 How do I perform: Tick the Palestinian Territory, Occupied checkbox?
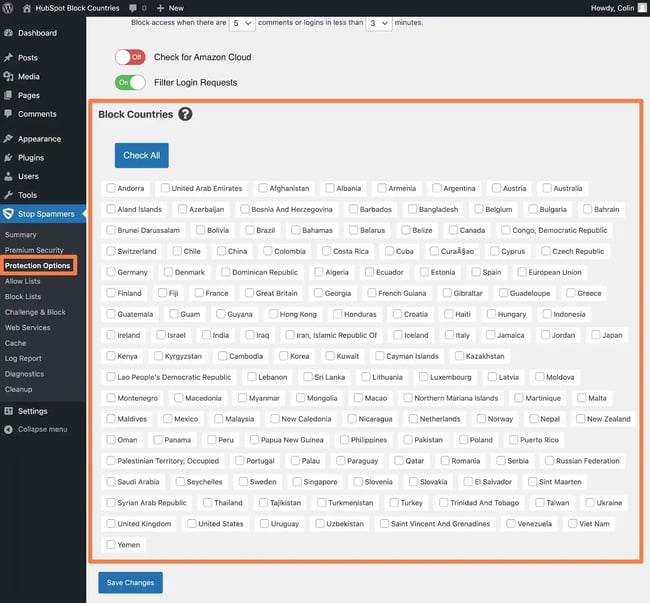click(111, 460)
